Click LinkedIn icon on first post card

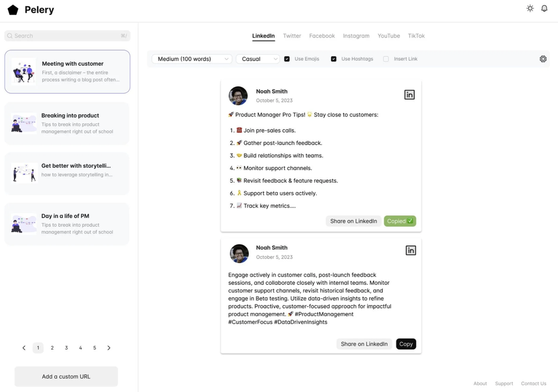pyautogui.click(x=410, y=95)
